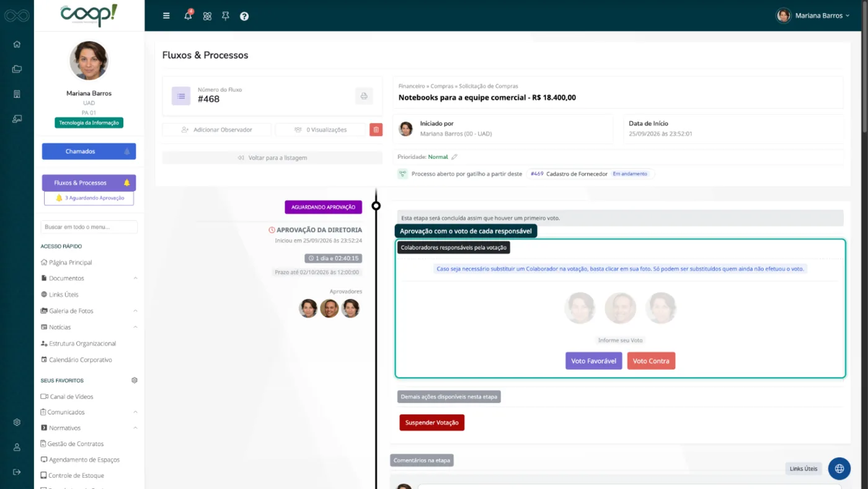Open the gear beside Seus Favoritos

pos(135,380)
